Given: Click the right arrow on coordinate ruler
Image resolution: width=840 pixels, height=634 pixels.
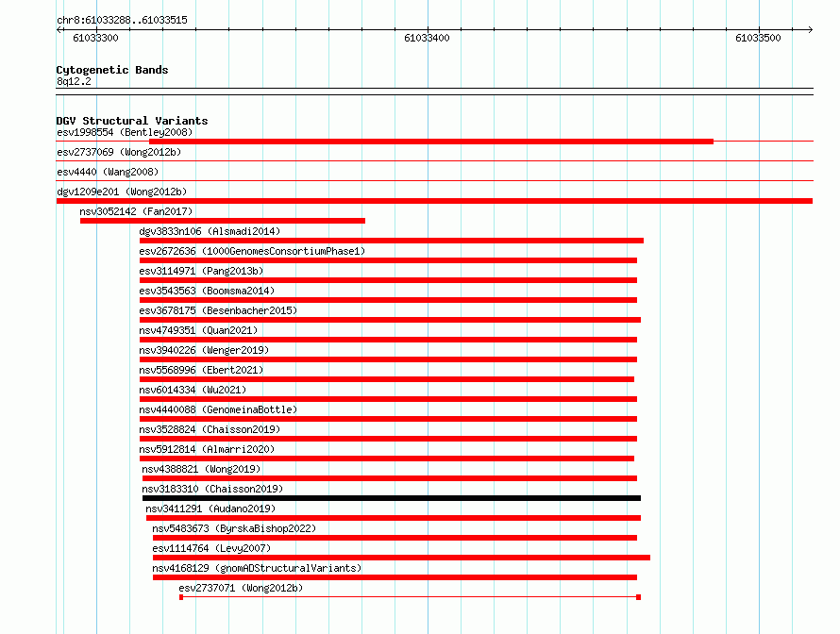Looking at the screenshot, I should pyautogui.click(x=810, y=29).
